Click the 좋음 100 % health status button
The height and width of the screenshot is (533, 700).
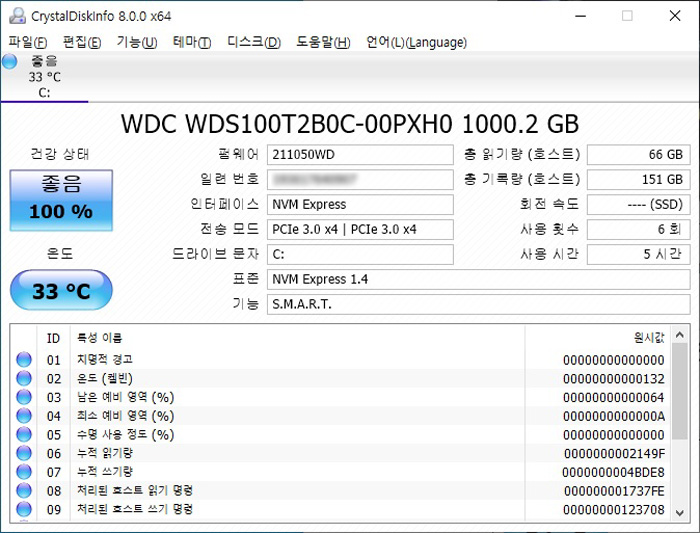tap(61, 200)
